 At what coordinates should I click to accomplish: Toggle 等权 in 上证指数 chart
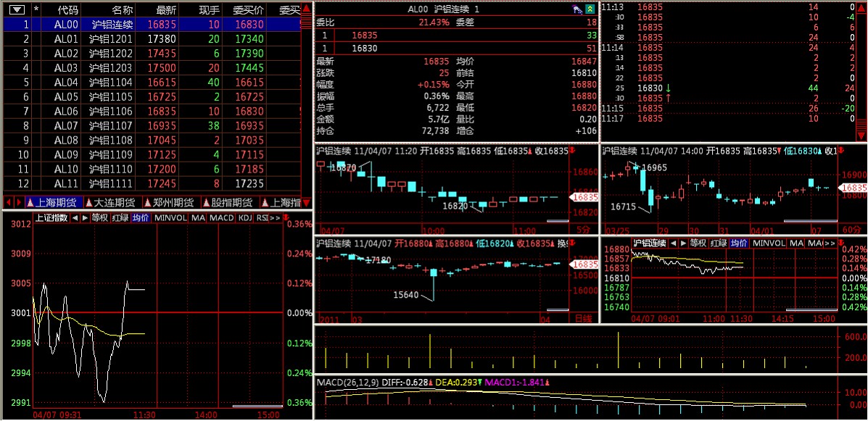pyautogui.click(x=99, y=218)
